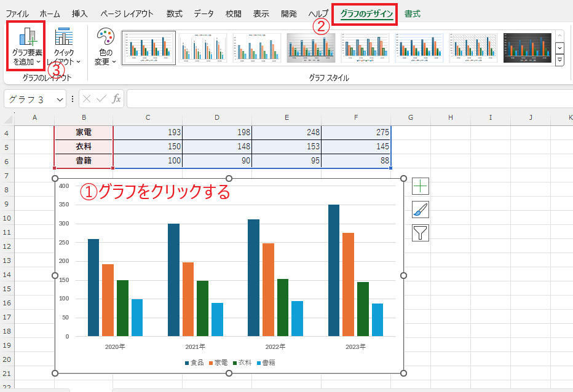Switch to the 数式 tab

coord(175,14)
